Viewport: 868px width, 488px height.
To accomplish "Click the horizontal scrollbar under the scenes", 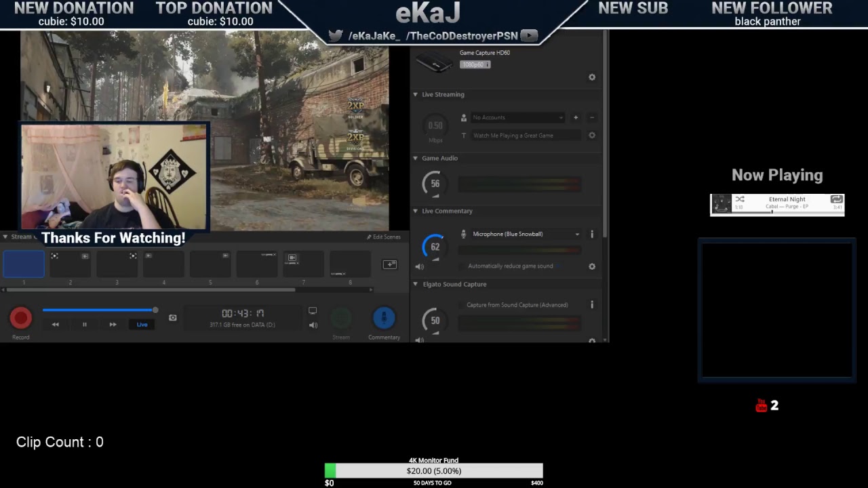I will 149,290.
